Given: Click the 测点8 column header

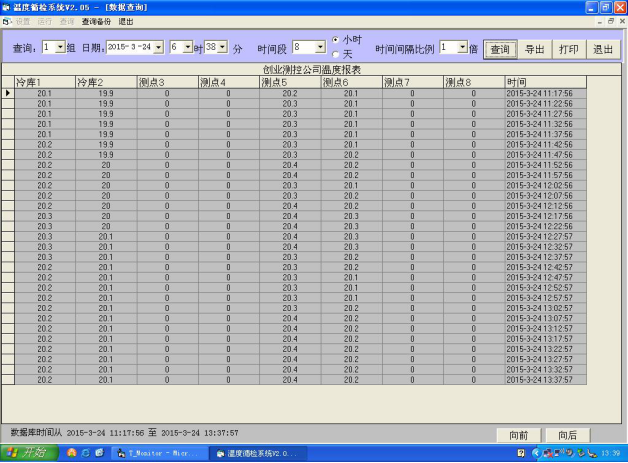Looking at the screenshot, I should [x=474, y=83].
